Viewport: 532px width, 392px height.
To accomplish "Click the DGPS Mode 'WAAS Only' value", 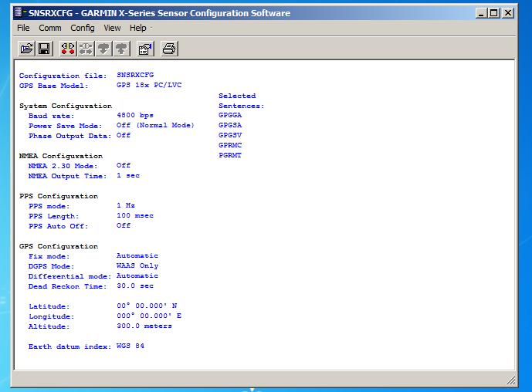I will pyautogui.click(x=137, y=265).
